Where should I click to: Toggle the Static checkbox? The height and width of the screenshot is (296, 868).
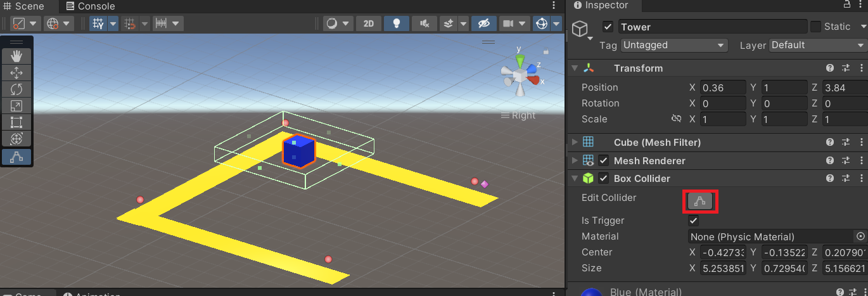pyautogui.click(x=816, y=27)
